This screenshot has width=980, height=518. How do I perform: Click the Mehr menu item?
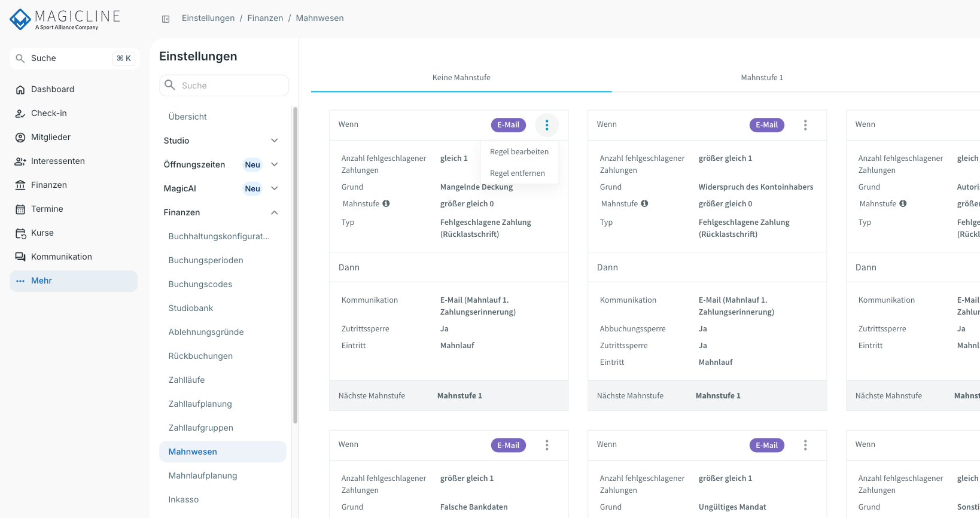(x=74, y=281)
